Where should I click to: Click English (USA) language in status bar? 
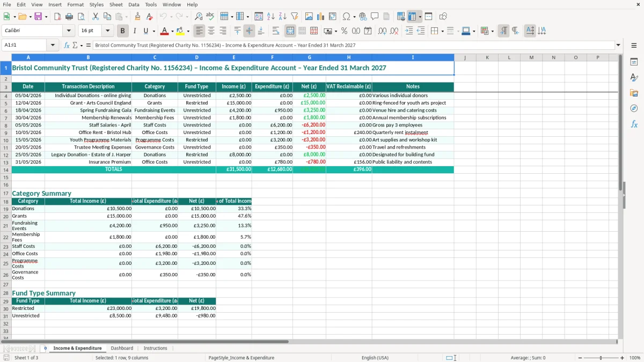[x=375, y=358]
